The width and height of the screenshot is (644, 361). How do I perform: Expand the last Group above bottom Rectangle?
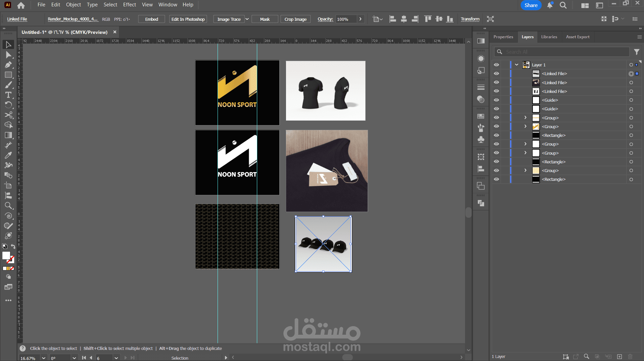(x=525, y=170)
